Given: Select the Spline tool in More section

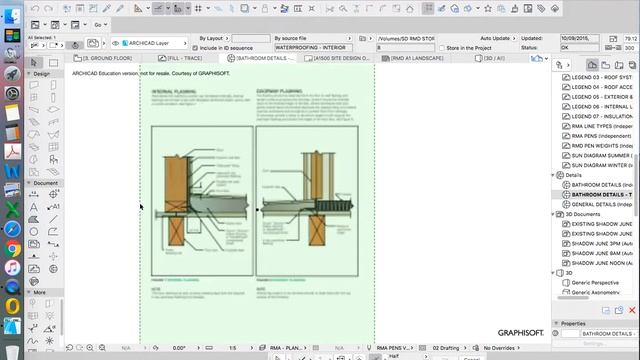Looking at the screenshot, I should [33, 340].
